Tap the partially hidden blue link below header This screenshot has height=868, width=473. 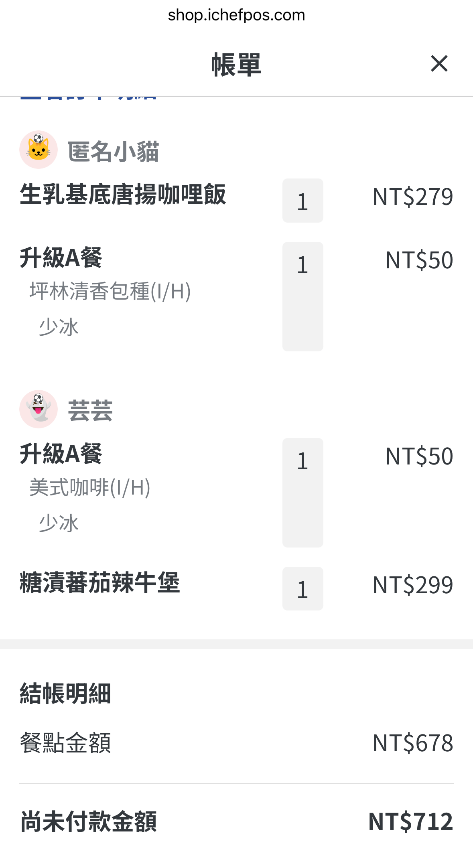coord(88,97)
